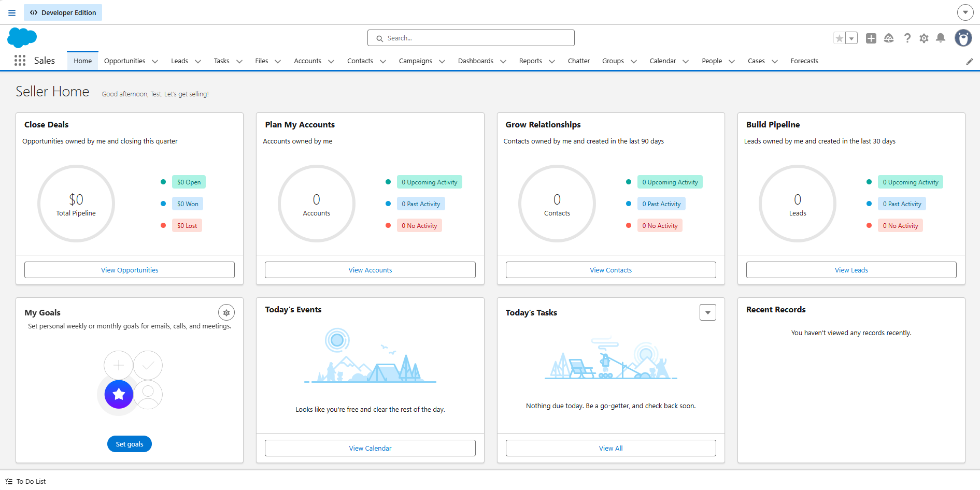Click the Recent Records heading
The image size is (980, 490).
click(x=776, y=309)
